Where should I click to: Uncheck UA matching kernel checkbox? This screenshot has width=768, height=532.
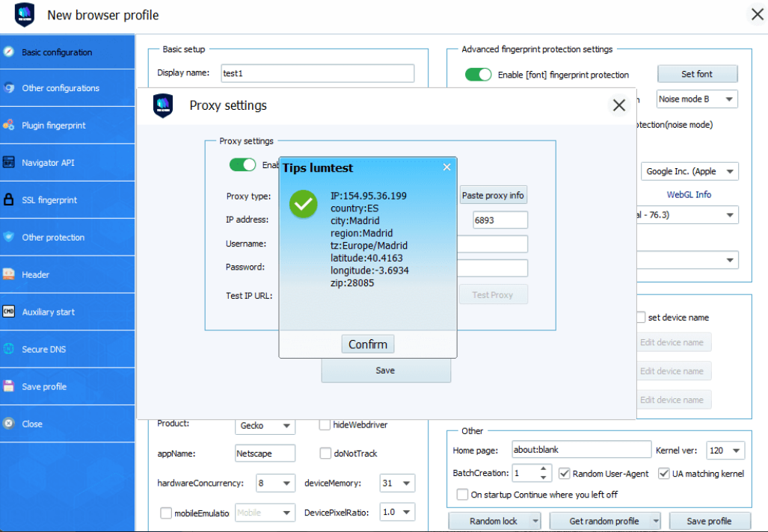663,473
